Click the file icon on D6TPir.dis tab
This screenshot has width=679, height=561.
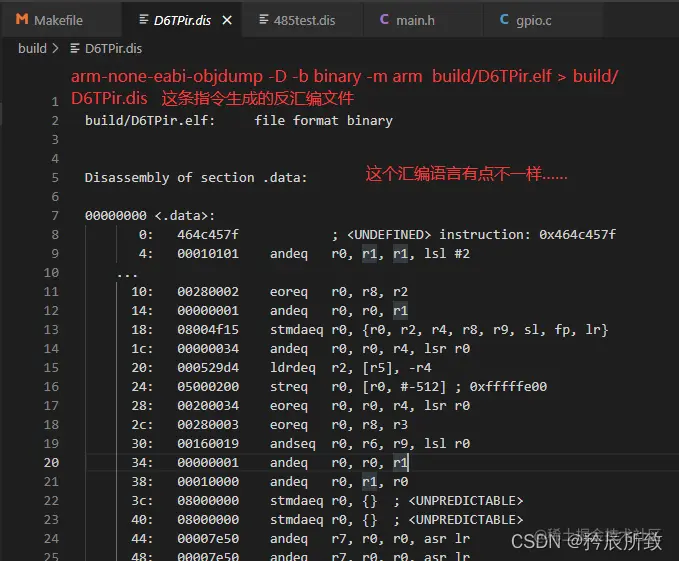coord(144,19)
